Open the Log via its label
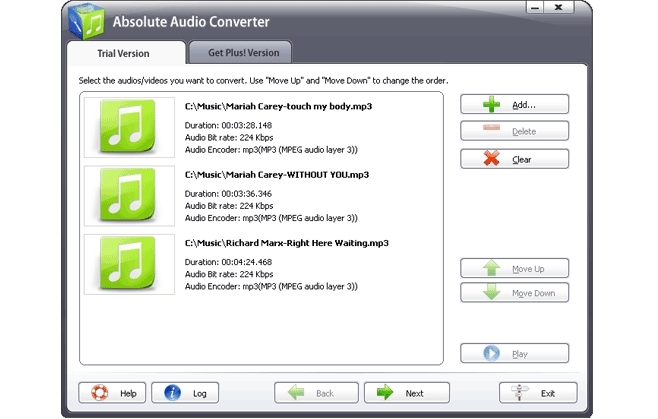658x419 pixels. pyautogui.click(x=200, y=394)
